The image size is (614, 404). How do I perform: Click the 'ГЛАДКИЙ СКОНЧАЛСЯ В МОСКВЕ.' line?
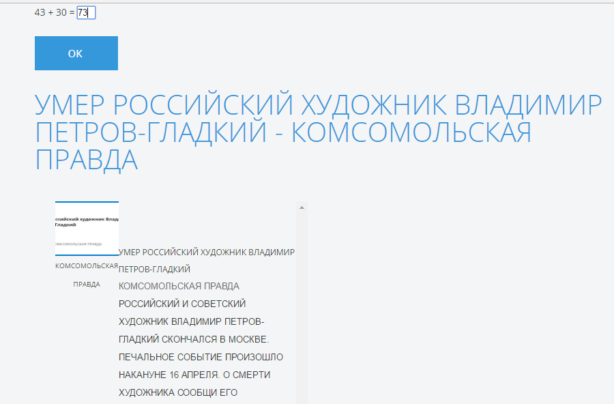[193, 339]
